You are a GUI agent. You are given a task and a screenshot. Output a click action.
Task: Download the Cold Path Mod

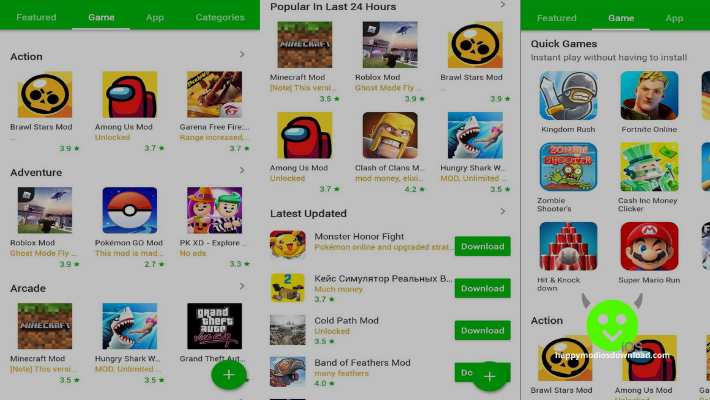(483, 330)
